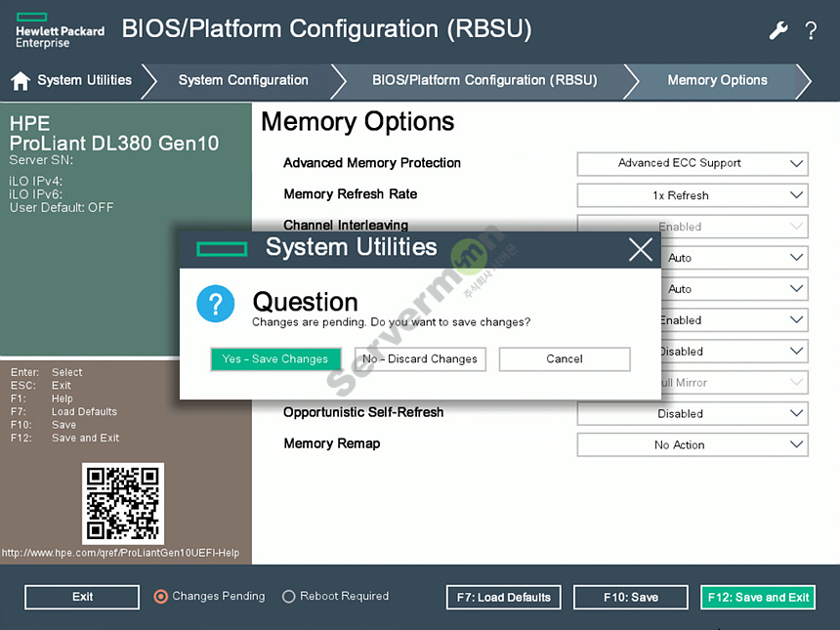Screen dimensions: 840x630
Task: Open the Memory Remap dropdown
Action: [693, 444]
